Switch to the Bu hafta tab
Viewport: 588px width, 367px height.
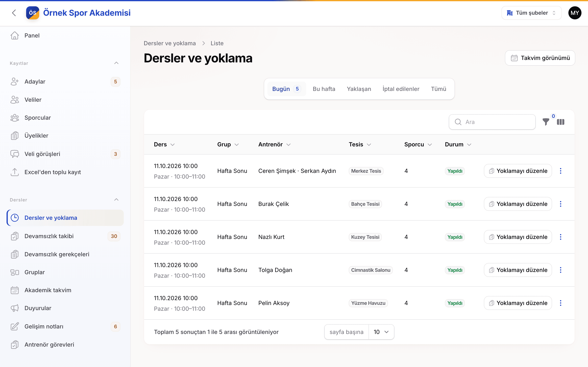(x=324, y=89)
